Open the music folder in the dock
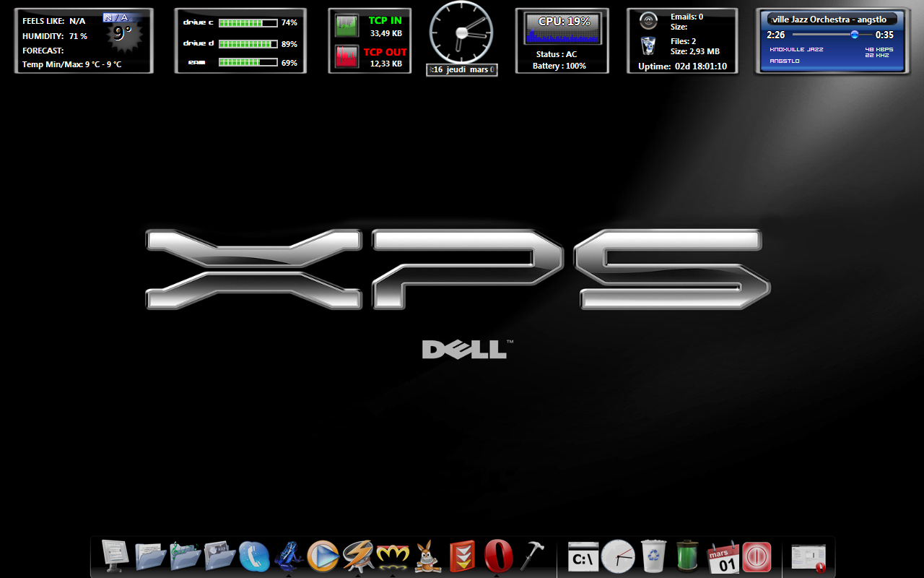924x578 pixels. [186, 556]
